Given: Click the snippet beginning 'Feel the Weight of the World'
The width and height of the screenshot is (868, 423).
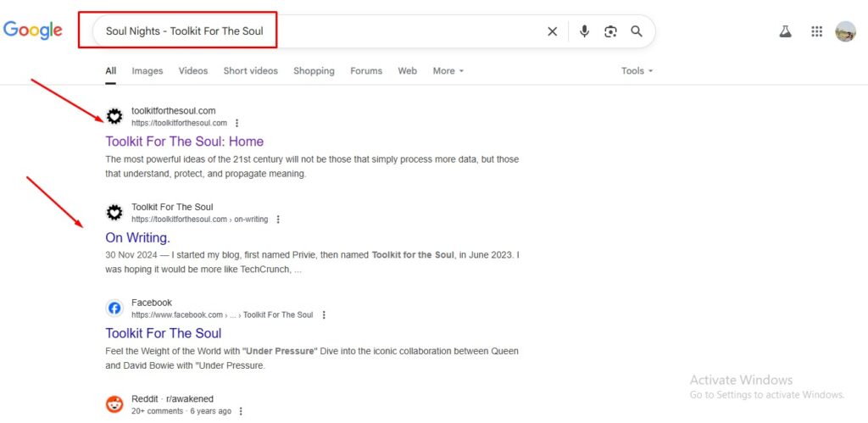Looking at the screenshot, I should [x=312, y=359].
